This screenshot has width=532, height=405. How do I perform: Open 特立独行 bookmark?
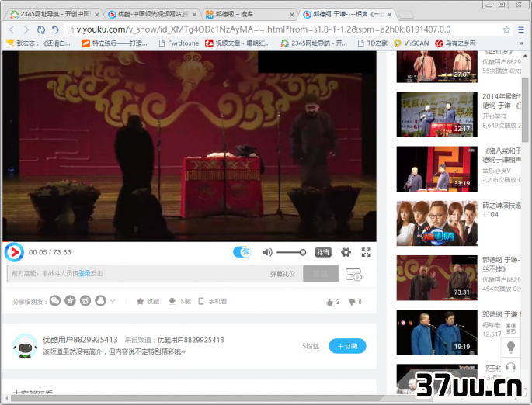[114, 43]
